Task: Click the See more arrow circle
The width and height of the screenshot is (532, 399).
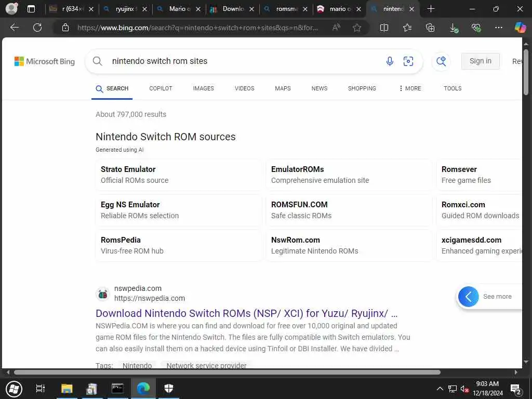Action: coord(468,297)
